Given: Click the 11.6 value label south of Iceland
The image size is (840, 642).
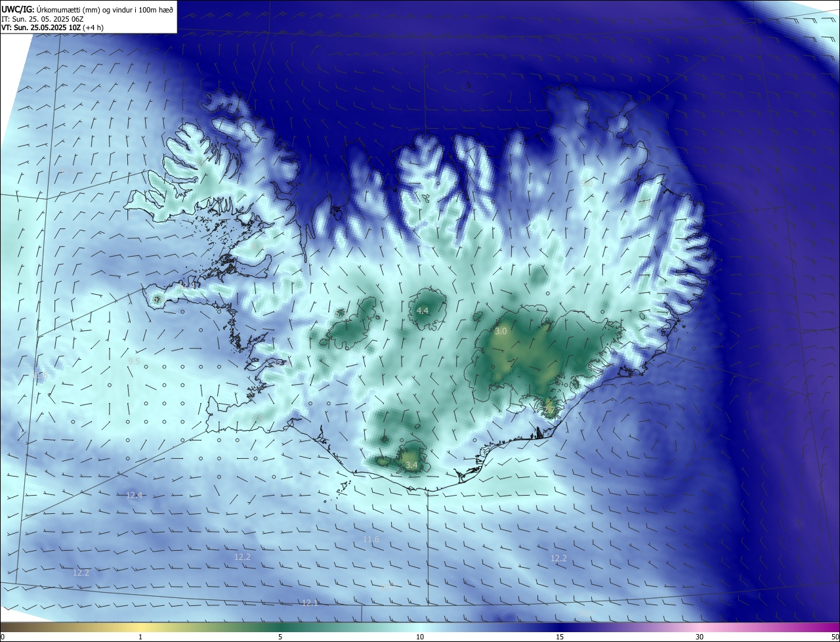Looking at the screenshot, I should click(x=371, y=540).
